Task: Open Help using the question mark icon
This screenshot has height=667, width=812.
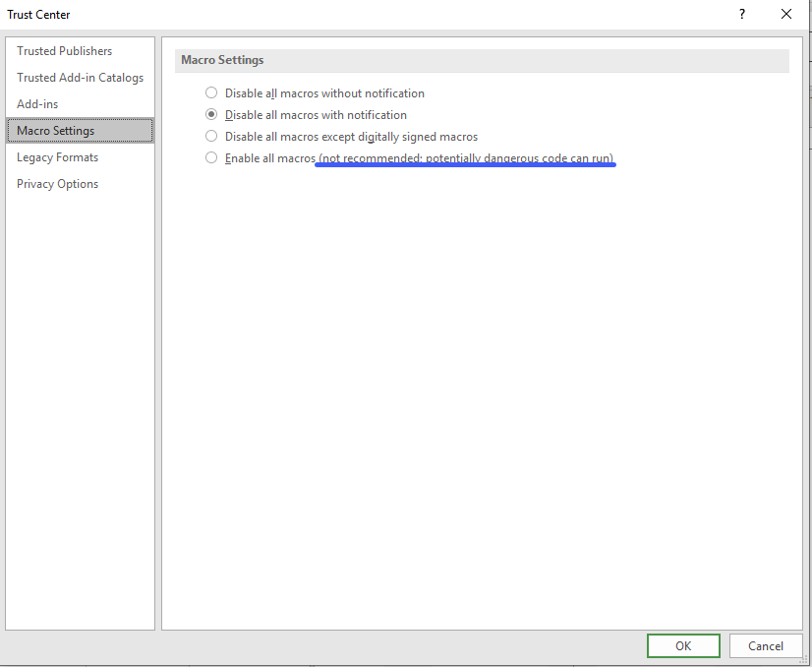Action: [741, 15]
